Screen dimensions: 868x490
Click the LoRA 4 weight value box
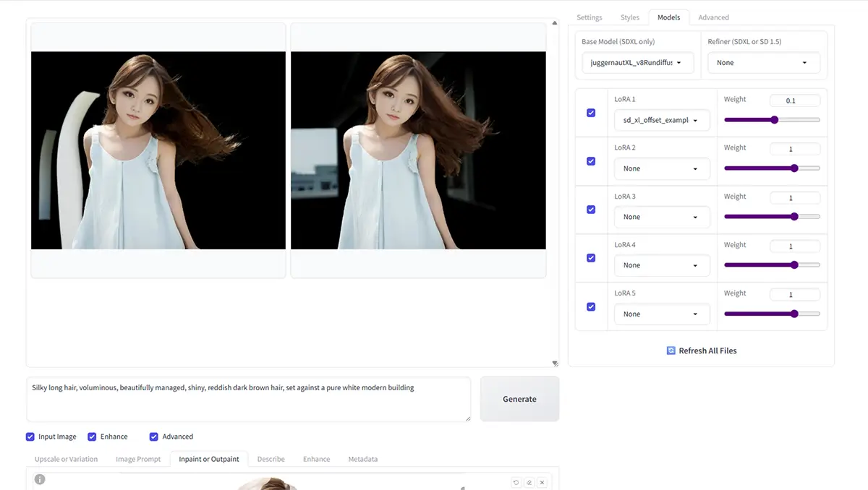pyautogui.click(x=795, y=246)
